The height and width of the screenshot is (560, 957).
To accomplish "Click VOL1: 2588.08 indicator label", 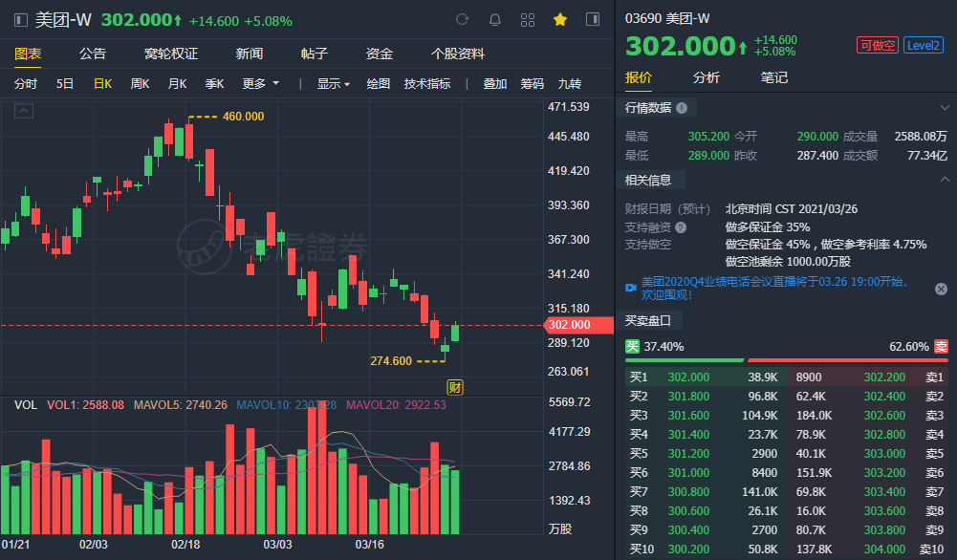I will click(x=85, y=405).
